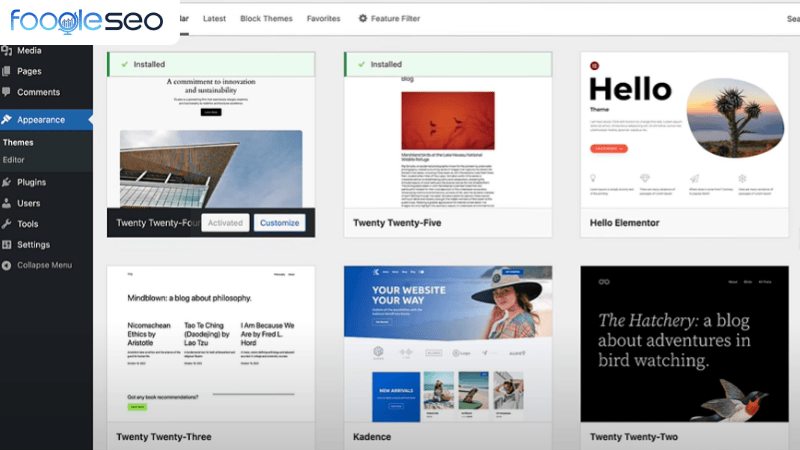Open Hello Elementor theme thumbnail
Viewport: 800px width, 450px height.
pos(685,130)
